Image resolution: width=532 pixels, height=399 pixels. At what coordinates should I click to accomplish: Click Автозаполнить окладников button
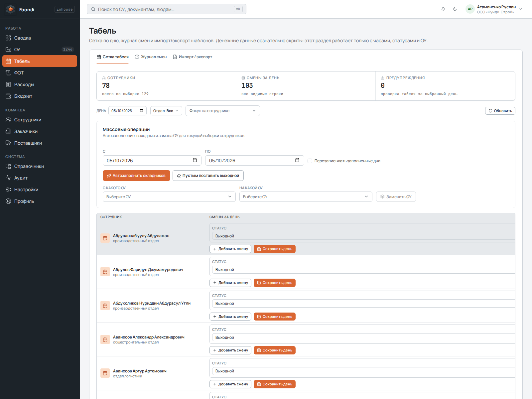click(x=136, y=176)
